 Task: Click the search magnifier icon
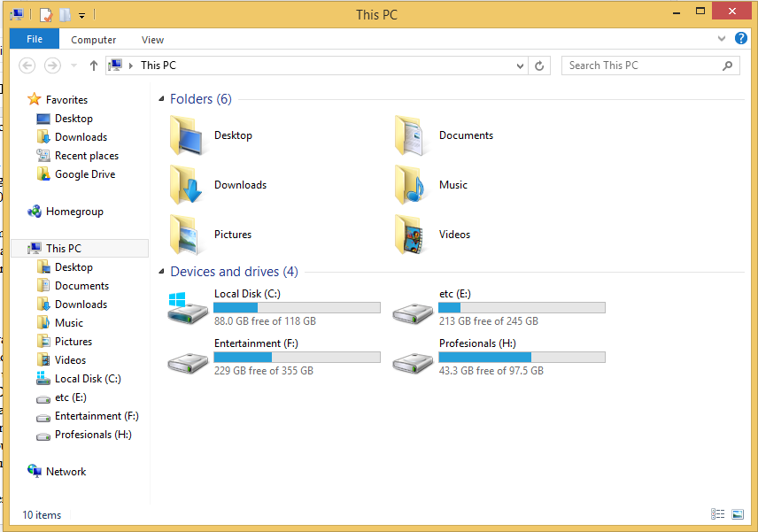coord(727,66)
